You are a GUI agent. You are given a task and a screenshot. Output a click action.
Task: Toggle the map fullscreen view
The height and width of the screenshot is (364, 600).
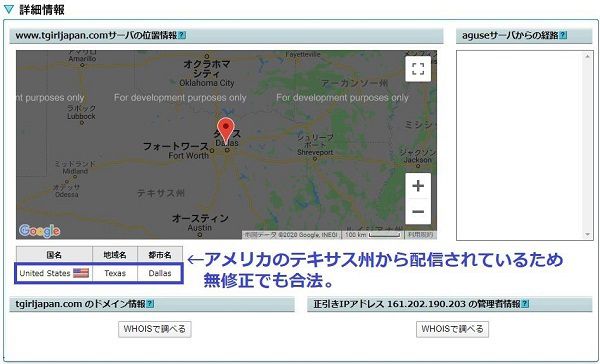coord(418,69)
